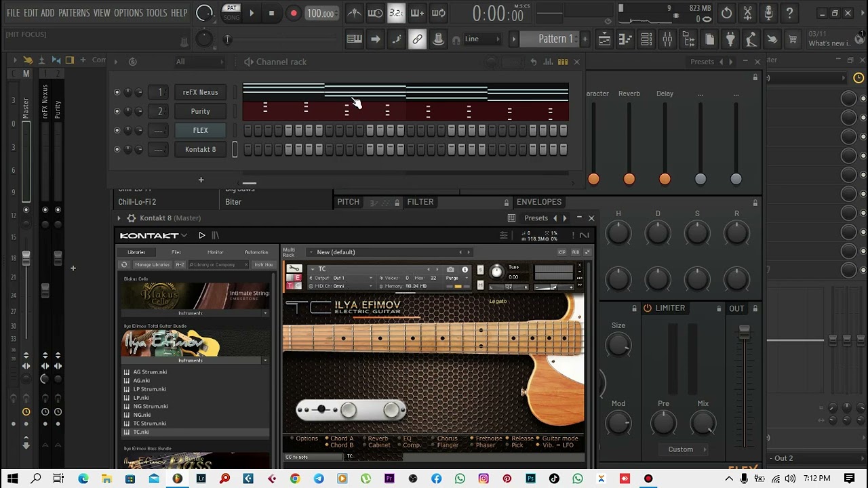Select the Kontakt 8 channel button
The width and height of the screenshot is (868, 488).
(200, 149)
